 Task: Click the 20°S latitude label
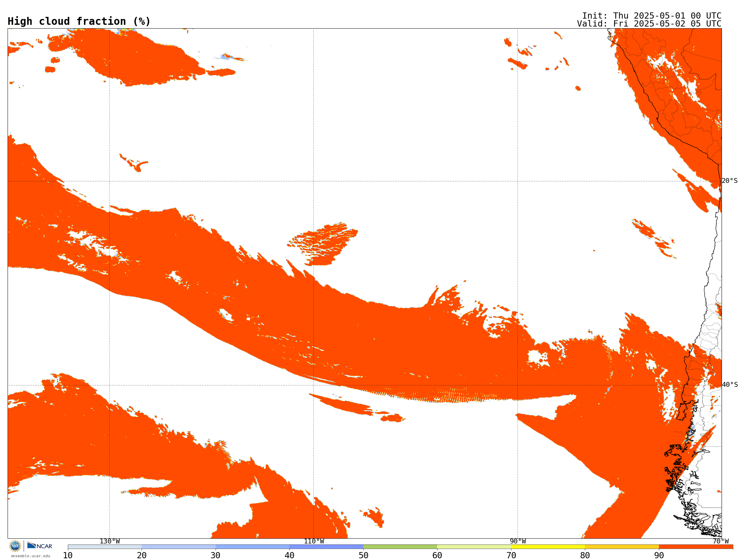[730, 181]
